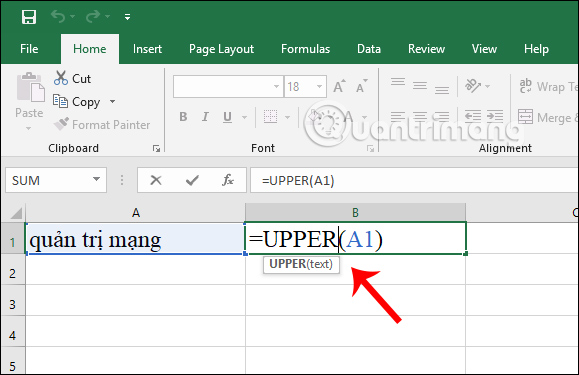Open Customize Quick Access Toolbar menu
Viewport: 579px width, 375px height.
[127, 17]
